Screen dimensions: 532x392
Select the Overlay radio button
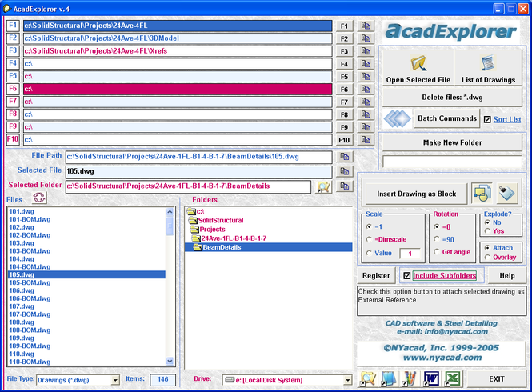tap(487, 258)
